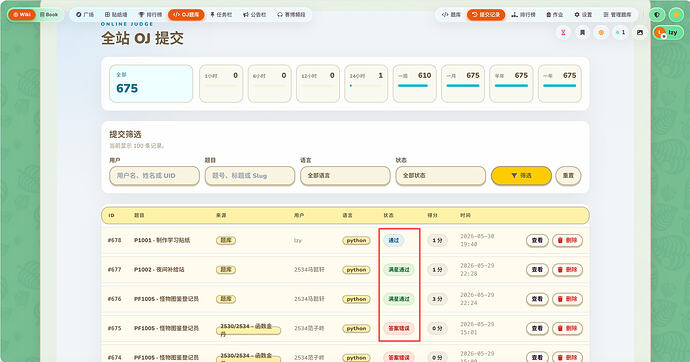This screenshot has width=690, height=362.
Task: Open the 贴纸墙 navigation item
Action: 116,15
